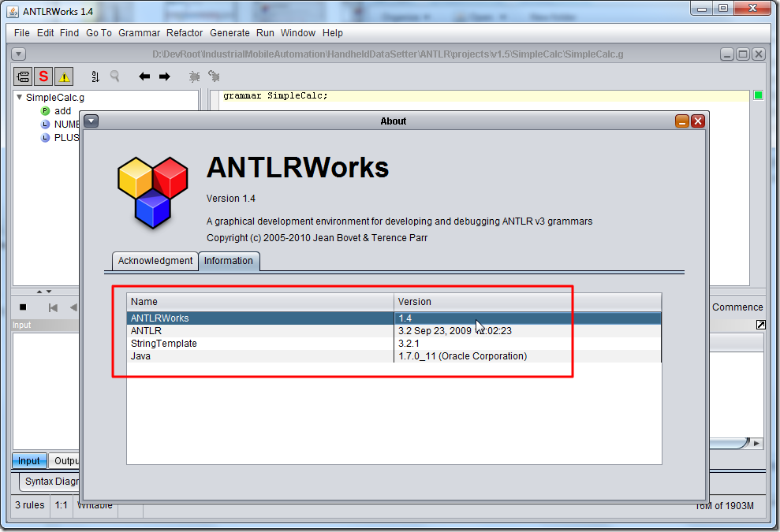Click the collapse arrows on the split divider
The image size is (780, 532).
(44, 292)
